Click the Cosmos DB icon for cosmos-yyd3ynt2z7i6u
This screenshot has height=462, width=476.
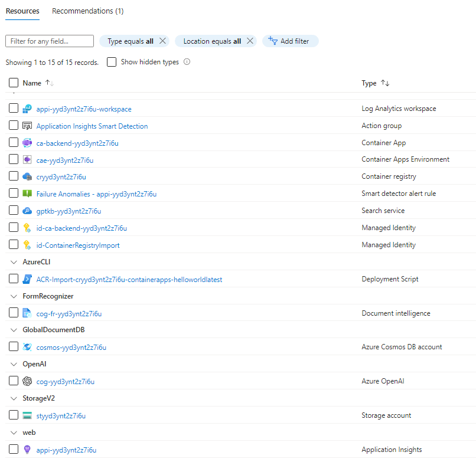point(27,347)
